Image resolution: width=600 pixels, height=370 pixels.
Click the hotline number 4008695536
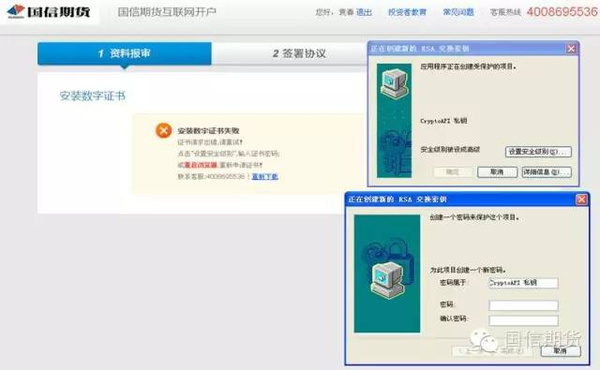562,12
